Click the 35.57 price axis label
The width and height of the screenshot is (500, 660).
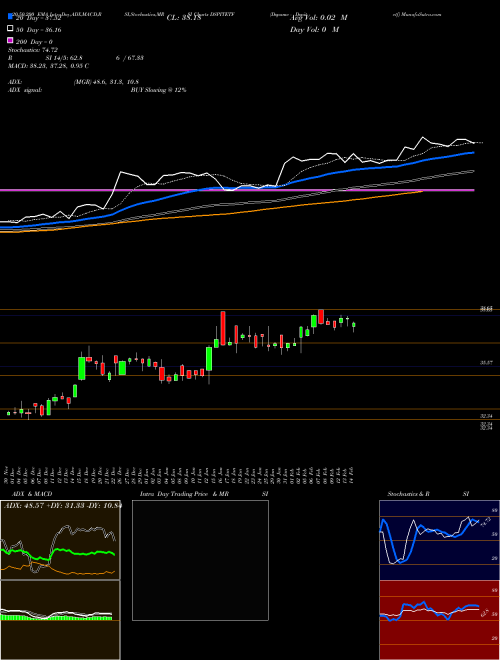click(x=487, y=362)
